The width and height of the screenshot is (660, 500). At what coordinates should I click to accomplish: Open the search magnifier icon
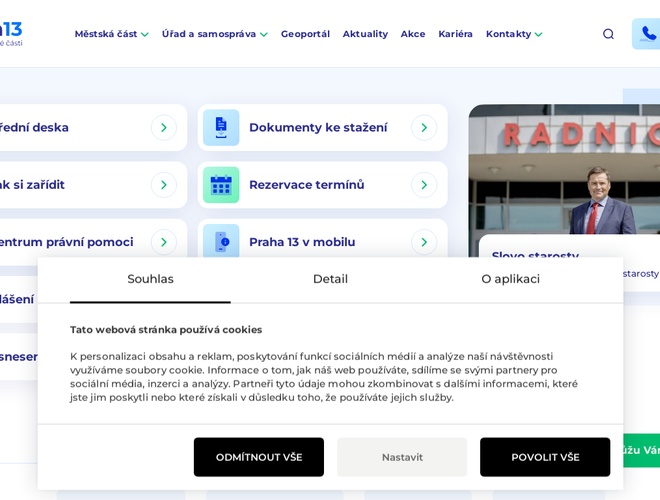coord(608,34)
